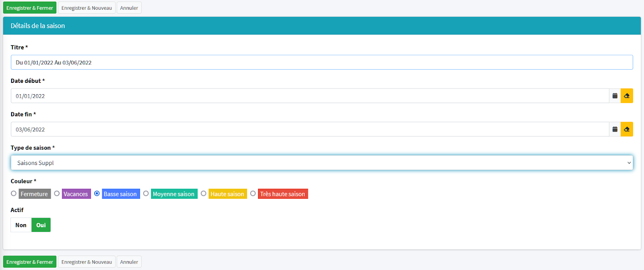Click bottom Enregistrer & Fermer button
The width and height of the screenshot is (644, 270).
tap(30, 262)
